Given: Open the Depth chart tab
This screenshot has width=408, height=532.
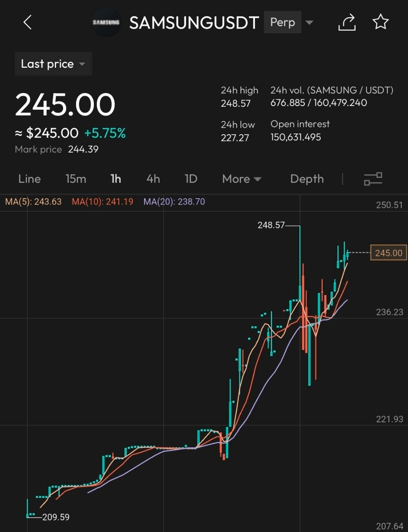Looking at the screenshot, I should pyautogui.click(x=307, y=179).
